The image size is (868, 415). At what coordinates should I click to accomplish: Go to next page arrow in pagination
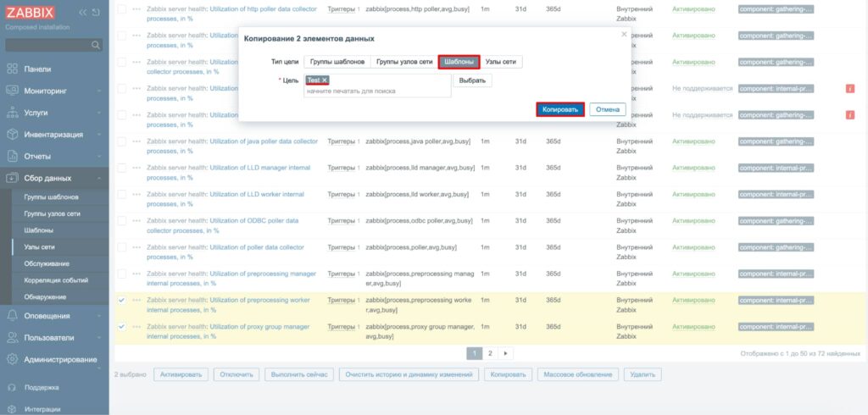point(505,353)
